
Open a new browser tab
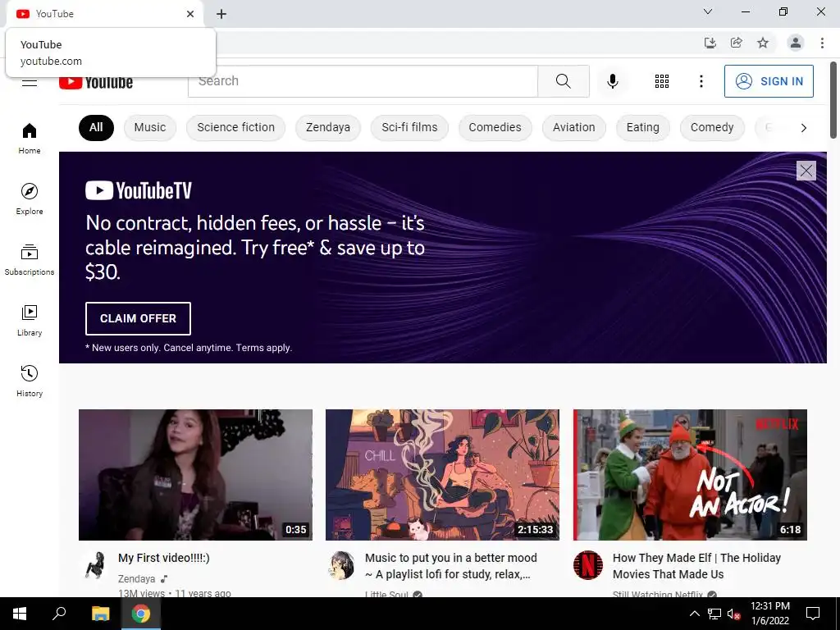tap(221, 14)
